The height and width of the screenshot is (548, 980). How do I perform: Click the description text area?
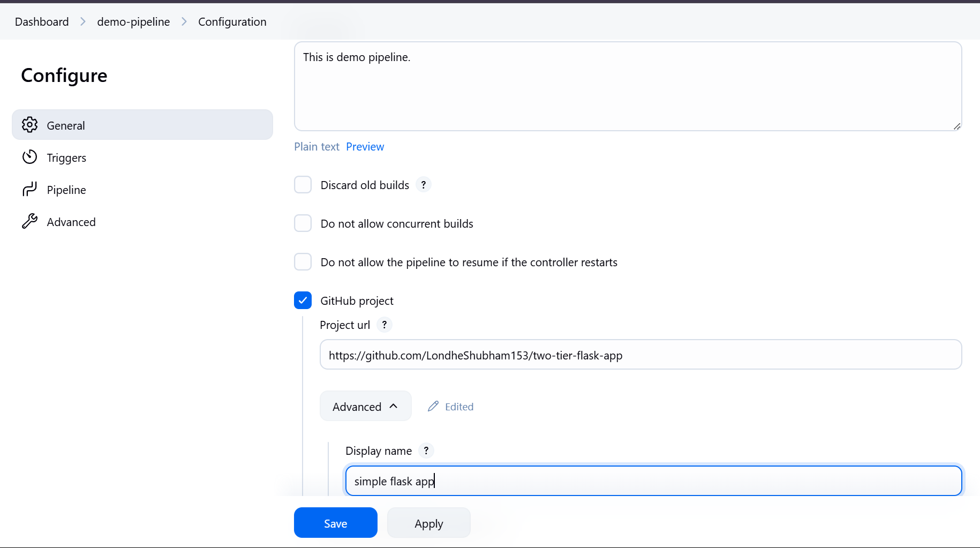click(x=628, y=86)
